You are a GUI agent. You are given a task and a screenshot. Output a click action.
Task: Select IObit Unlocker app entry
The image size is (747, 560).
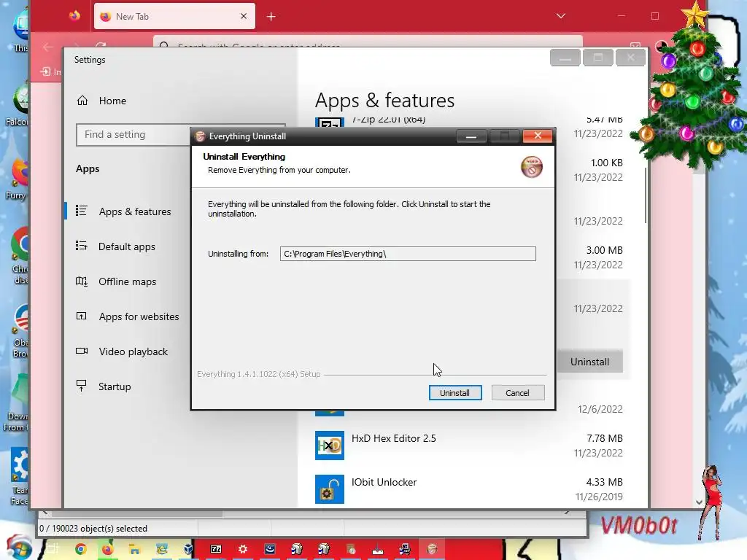469,489
